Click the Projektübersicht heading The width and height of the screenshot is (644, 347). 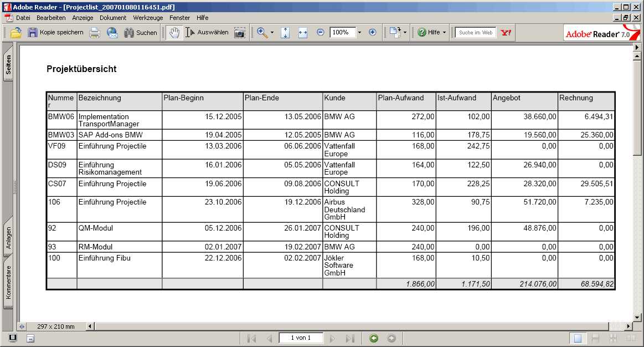pyautogui.click(x=82, y=69)
